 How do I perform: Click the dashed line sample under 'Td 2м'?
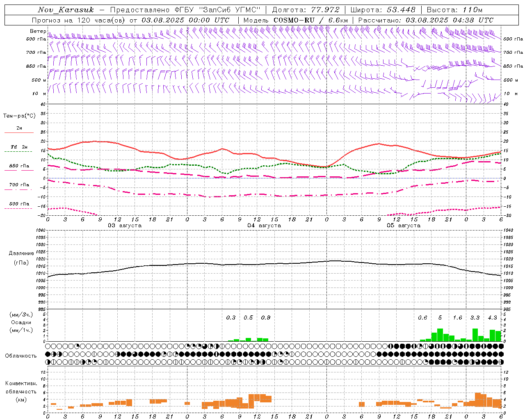click(x=18, y=152)
